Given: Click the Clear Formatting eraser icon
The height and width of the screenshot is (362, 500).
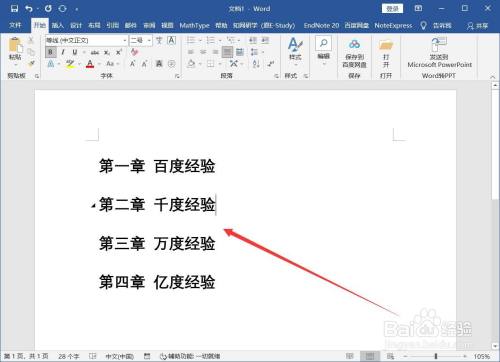Looking at the screenshot, I should pyautogui.click(x=134, y=52).
